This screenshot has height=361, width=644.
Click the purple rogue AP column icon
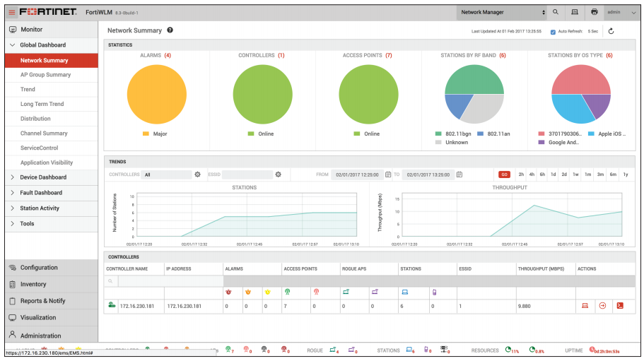pyautogui.click(x=375, y=292)
